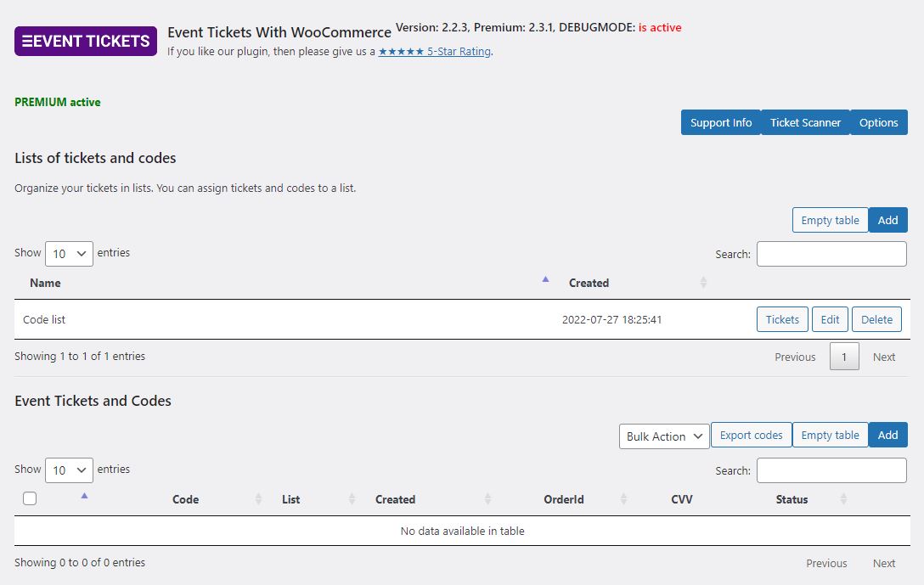
Task: Sort tickets by Created column
Action: pyautogui.click(x=396, y=499)
